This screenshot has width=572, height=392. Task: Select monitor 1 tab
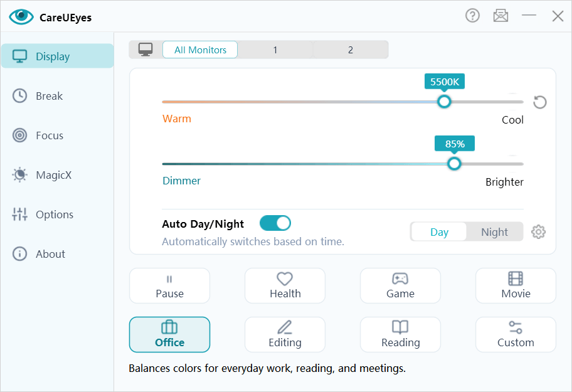275,50
